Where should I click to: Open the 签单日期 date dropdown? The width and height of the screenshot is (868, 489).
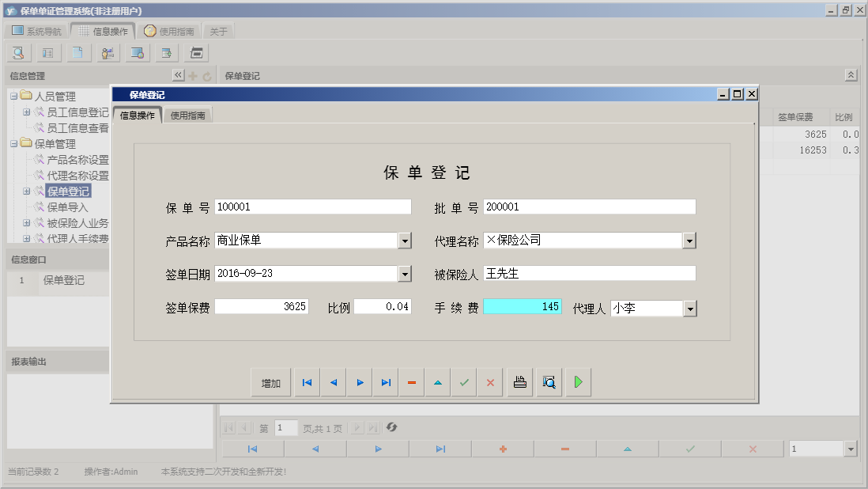pyautogui.click(x=405, y=274)
